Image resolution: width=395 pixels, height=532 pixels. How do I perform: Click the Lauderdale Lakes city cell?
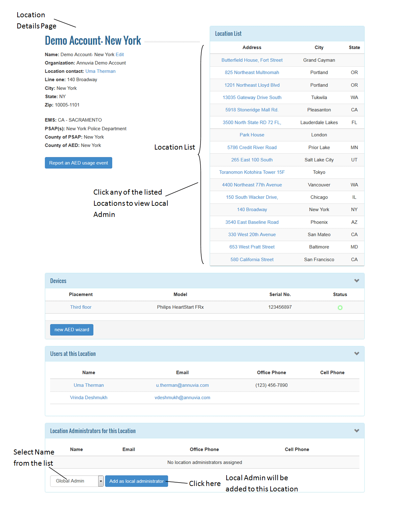[x=319, y=122]
